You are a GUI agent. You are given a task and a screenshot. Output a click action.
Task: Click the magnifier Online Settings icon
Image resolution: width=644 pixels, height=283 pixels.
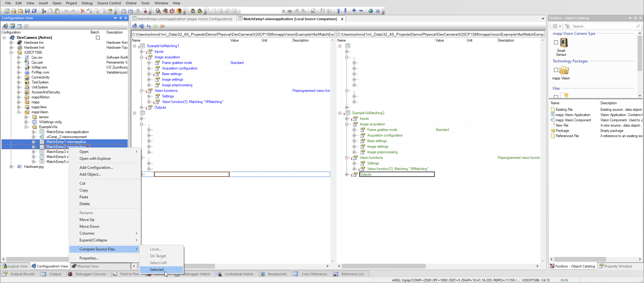coord(158,11)
